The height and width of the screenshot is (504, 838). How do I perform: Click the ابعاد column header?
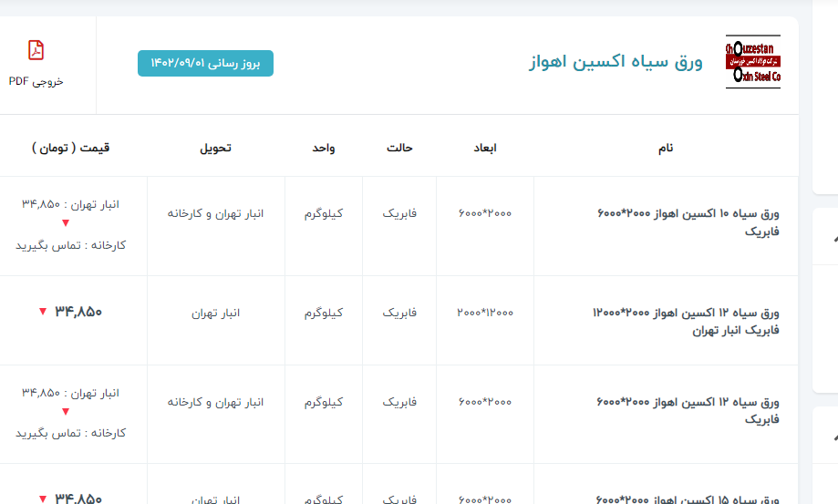[x=484, y=148]
